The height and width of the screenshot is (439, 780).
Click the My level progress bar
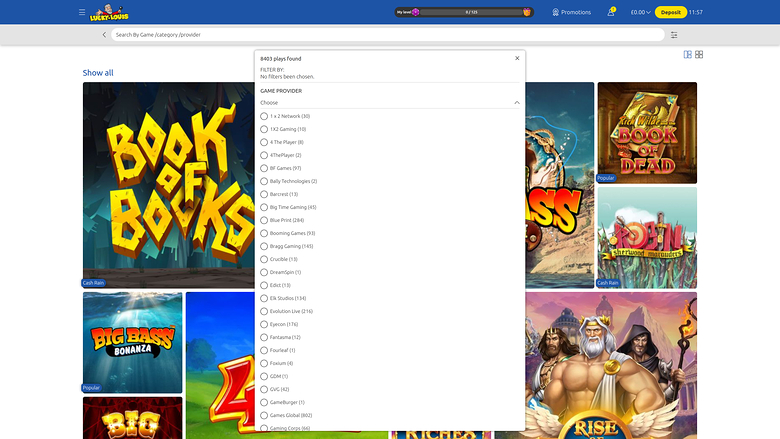pos(464,12)
